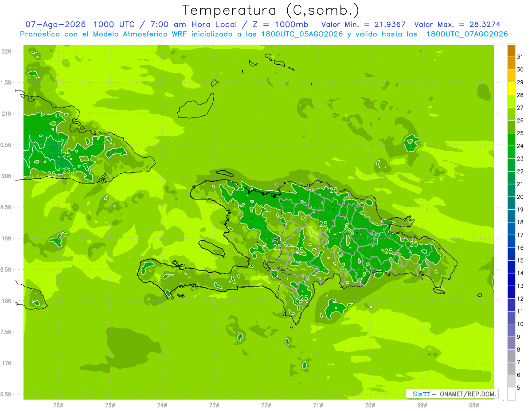The height and width of the screenshot is (411, 532).
Task: Click the "23.5" contour label over Cuba
Action: click(70, 171)
